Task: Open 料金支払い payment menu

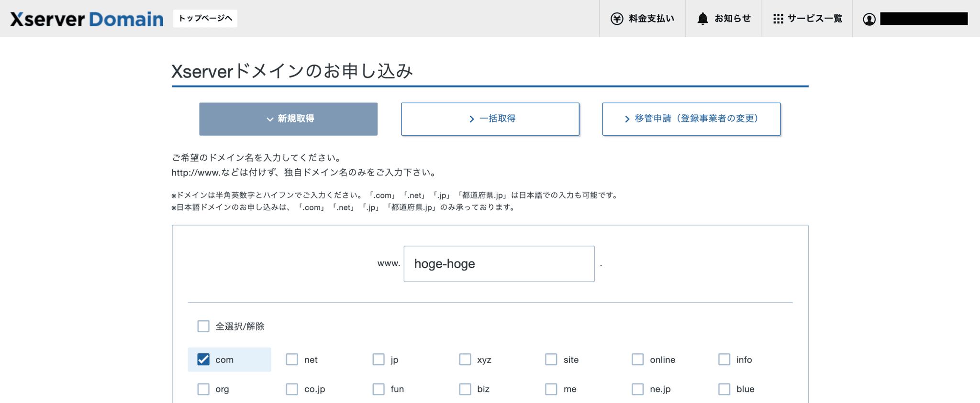Action: pos(642,19)
